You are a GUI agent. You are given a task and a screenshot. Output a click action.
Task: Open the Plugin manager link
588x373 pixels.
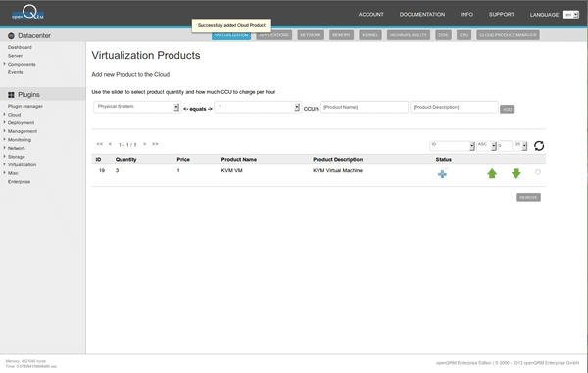[x=25, y=106]
